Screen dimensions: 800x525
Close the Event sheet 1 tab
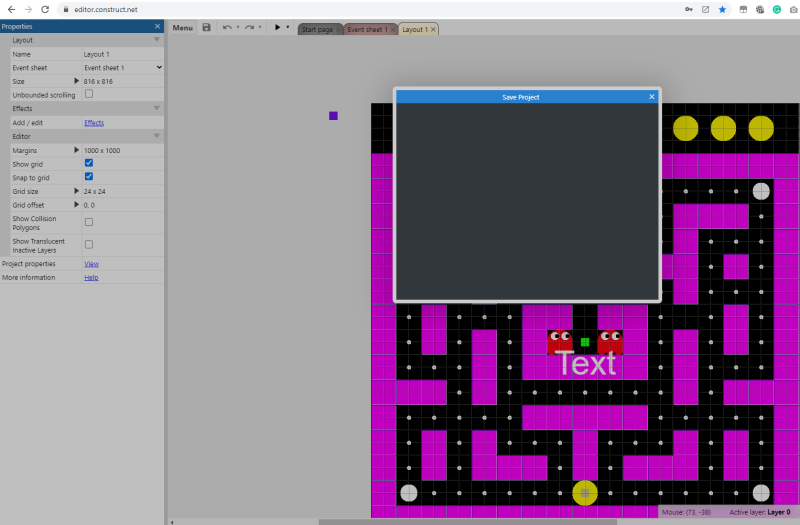click(x=392, y=30)
